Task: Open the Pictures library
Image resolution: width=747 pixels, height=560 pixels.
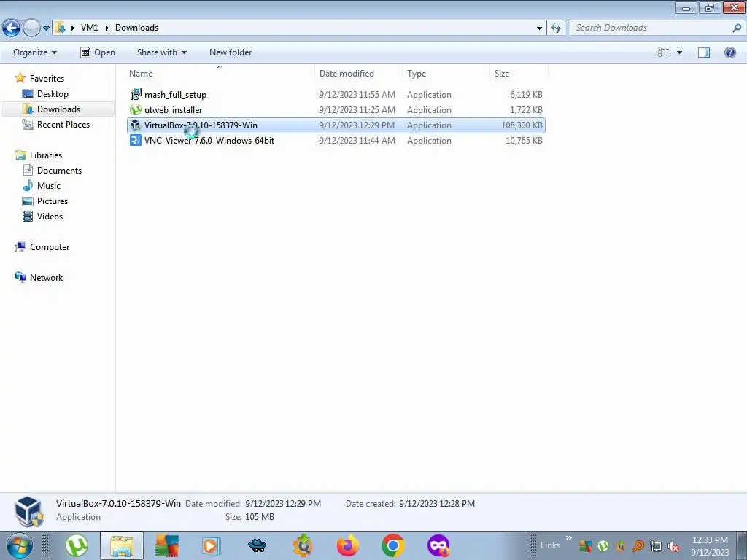Action: (53, 201)
